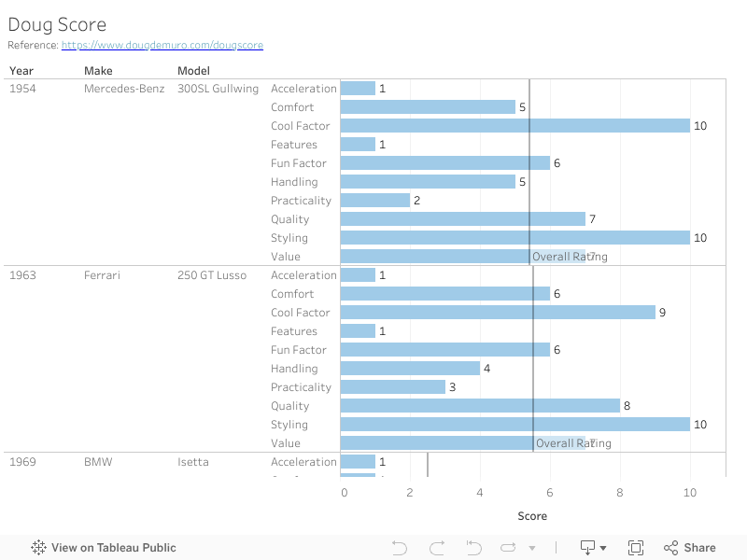The height and width of the screenshot is (560, 747).
Task: Select the Mercedes-Benz make cell
Action: tap(124, 89)
